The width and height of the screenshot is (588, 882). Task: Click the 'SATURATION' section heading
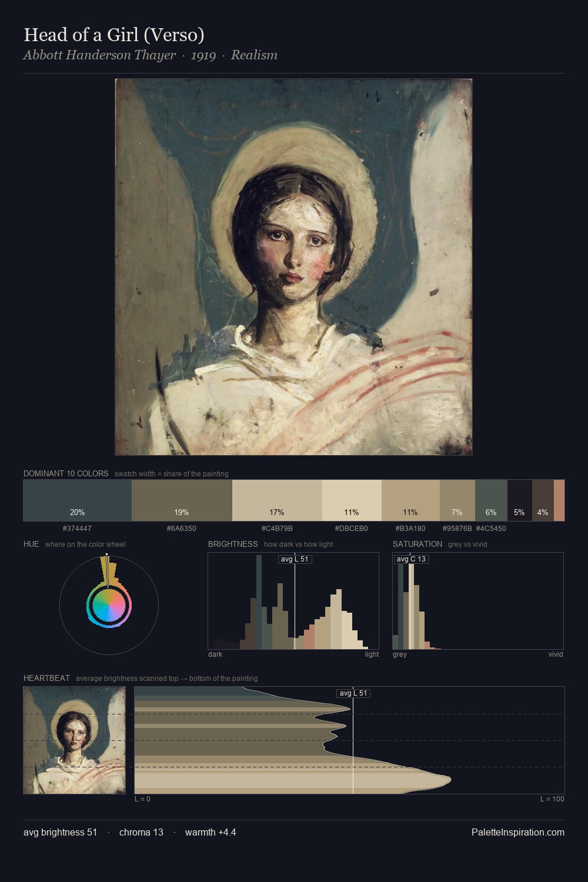(x=417, y=544)
